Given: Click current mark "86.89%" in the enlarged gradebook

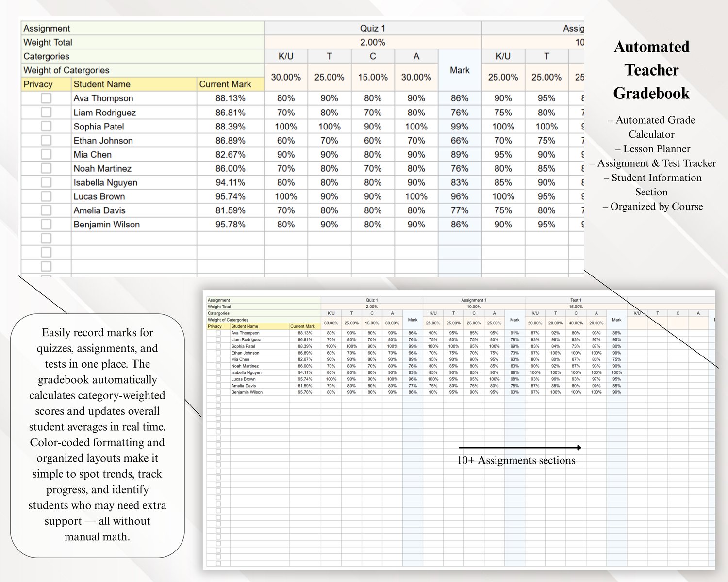Looking at the screenshot, I should pos(231,141).
